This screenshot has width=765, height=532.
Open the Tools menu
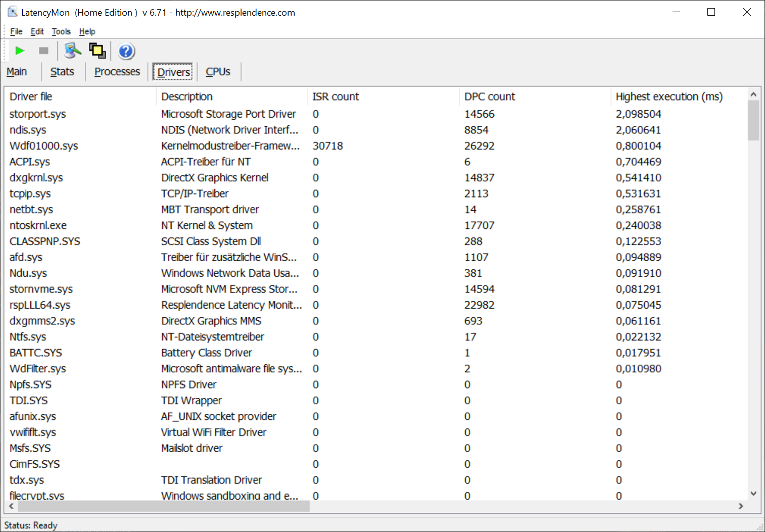coord(61,31)
